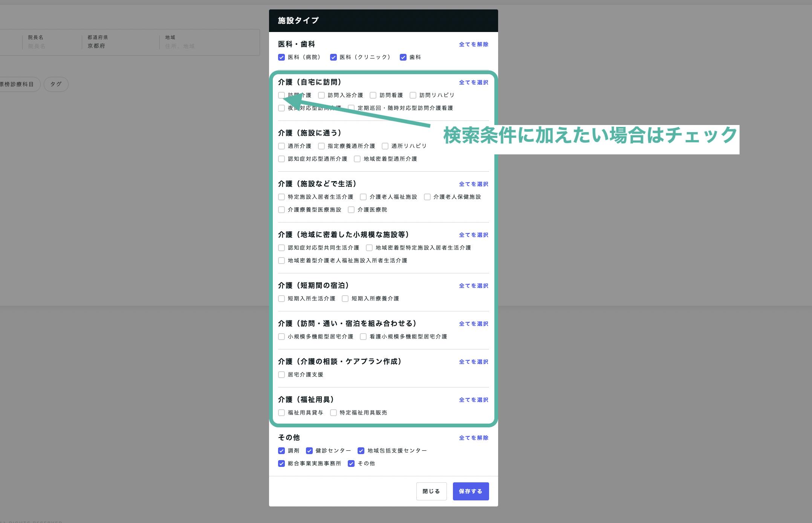The height and width of the screenshot is (523, 812).
Task: Uncheck the 調剤 checkbox
Action: click(281, 451)
